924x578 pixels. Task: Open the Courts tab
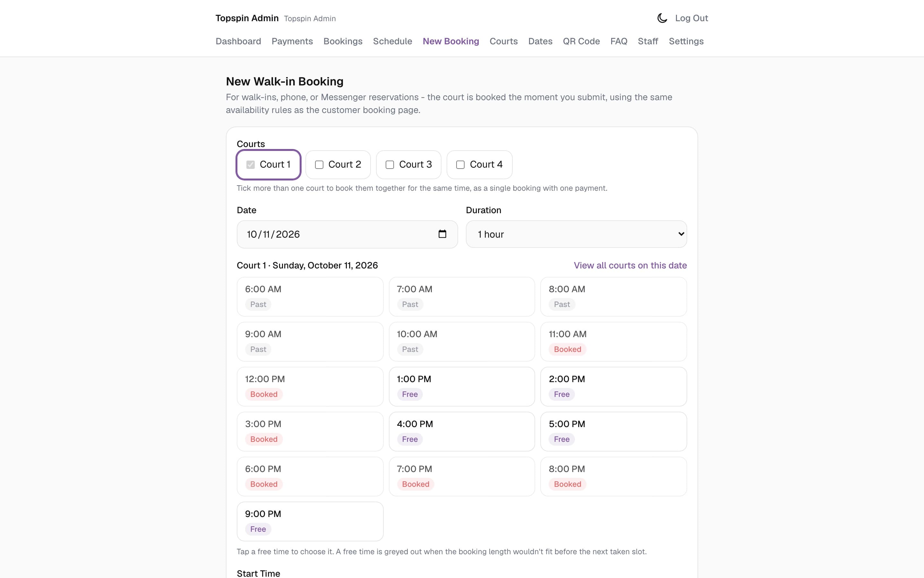click(504, 41)
